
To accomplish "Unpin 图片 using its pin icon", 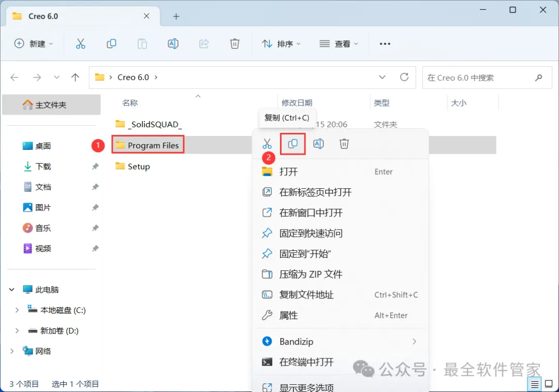I will point(95,207).
